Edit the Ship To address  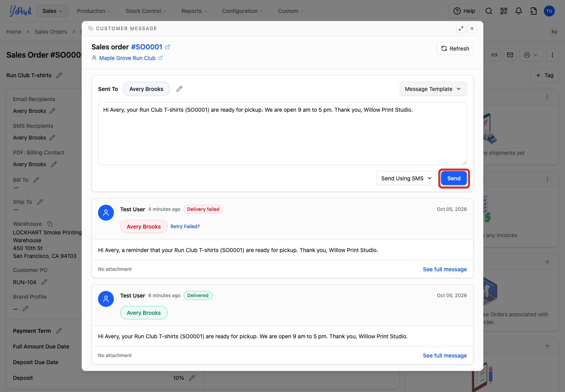pos(40,202)
